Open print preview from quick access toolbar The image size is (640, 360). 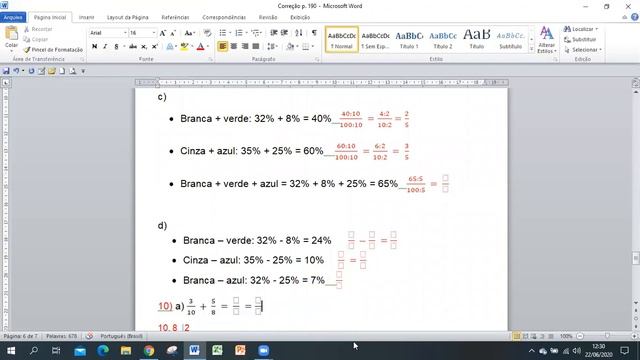[x=73, y=71]
